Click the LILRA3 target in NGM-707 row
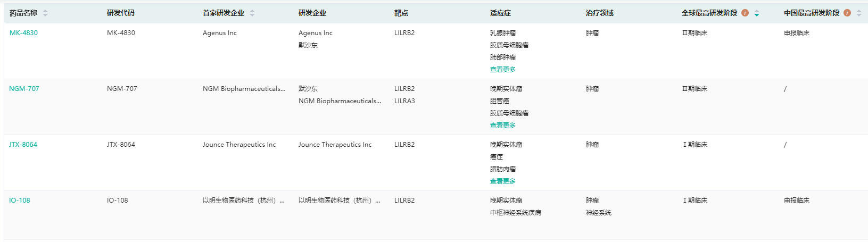The height and width of the screenshot is (242, 868). (x=404, y=101)
